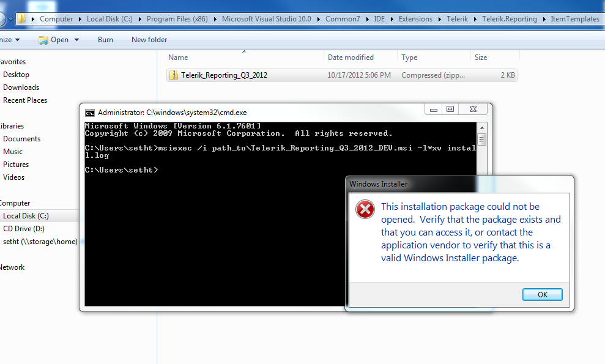Click Telerik.Reporting in breadcrumb
Image resolution: width=605 pixels, height=364 pixels.
(x=510, y=19)
